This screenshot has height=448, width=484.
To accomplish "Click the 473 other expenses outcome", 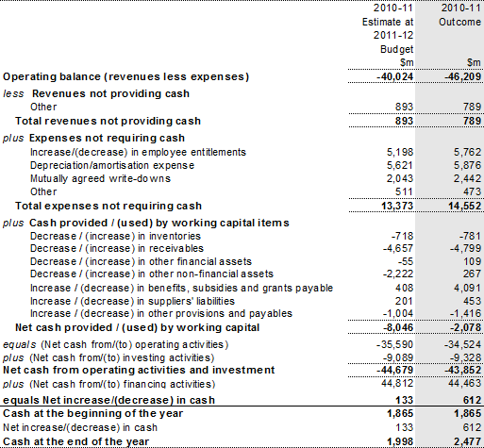I will (x=472, y=191).
